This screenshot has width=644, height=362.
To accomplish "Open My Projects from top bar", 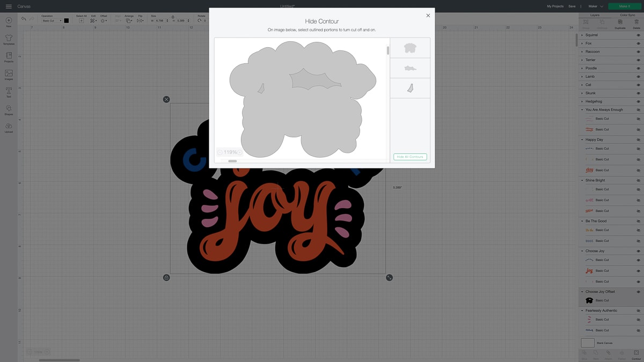I will click(555, 6).
